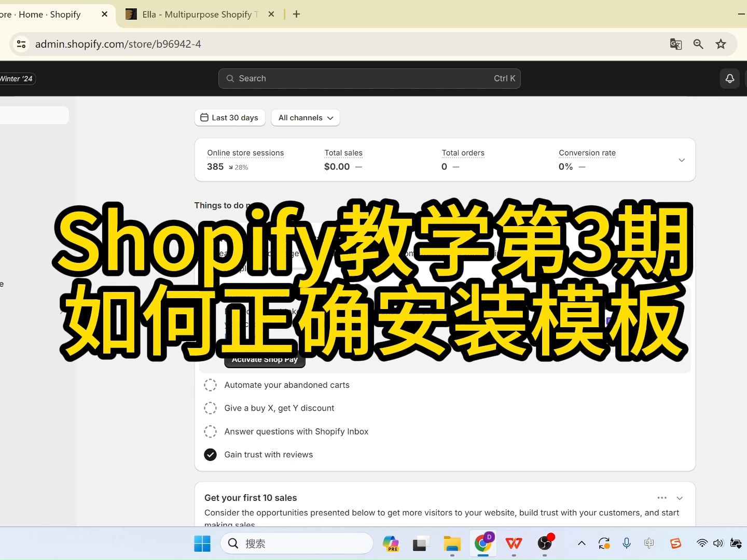Mark Answer questions with Shopify Inbox circle
Image resolution: width=747 pixels, height=560 pixels.
[210, 431]
